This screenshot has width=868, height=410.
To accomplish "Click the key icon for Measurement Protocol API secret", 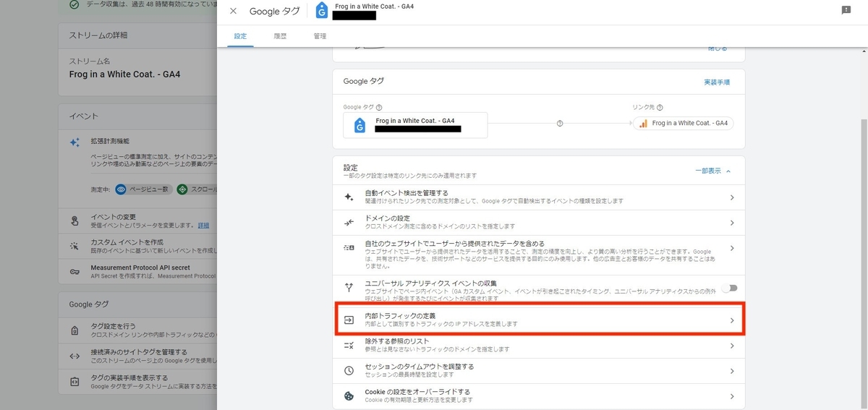I will [75, 271].
